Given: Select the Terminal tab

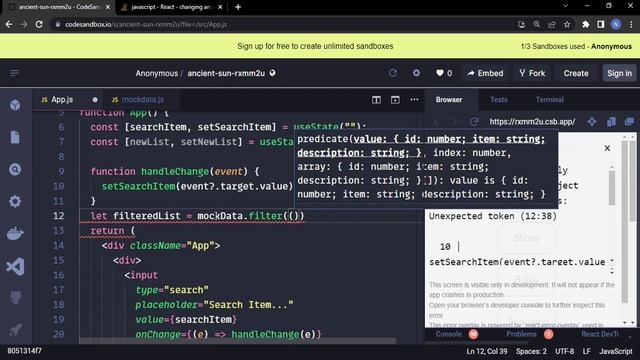Looking at the screenshot, I should point(549,100).
